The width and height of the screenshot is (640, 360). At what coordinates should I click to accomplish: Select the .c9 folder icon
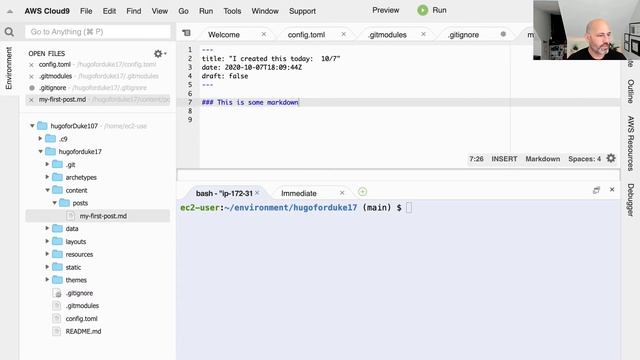pos(51,139)
